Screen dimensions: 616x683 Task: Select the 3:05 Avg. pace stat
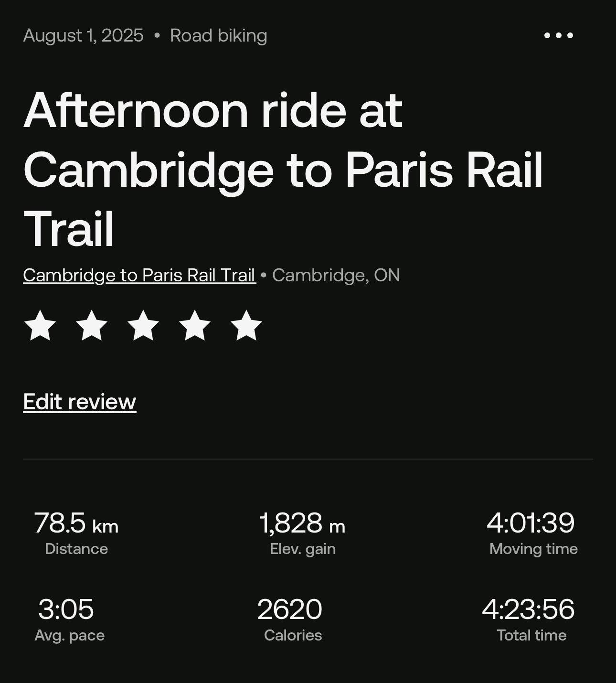(x=69, y=619)
